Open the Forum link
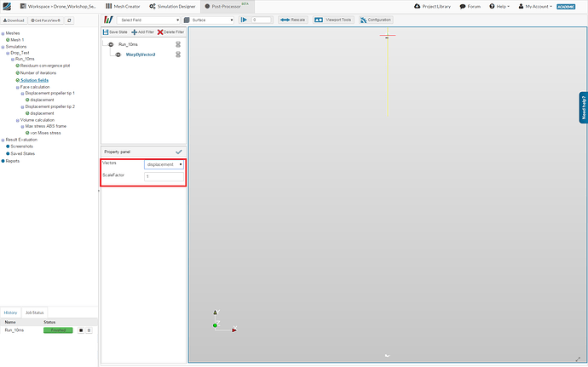Image resolution: width=588 pixels, height=367 pixels. pyautogui.click(x=470, y=6)
